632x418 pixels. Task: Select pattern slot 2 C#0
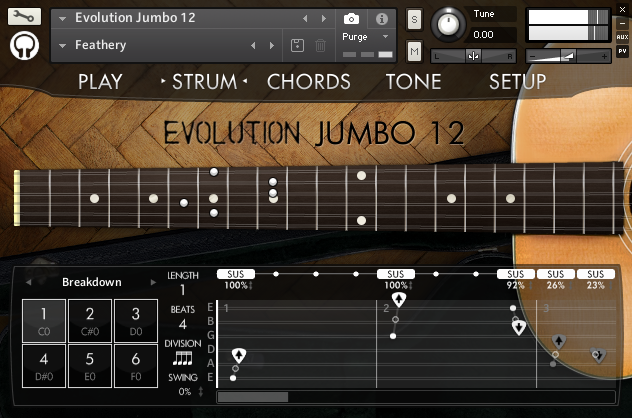click(x=90, y=321)
